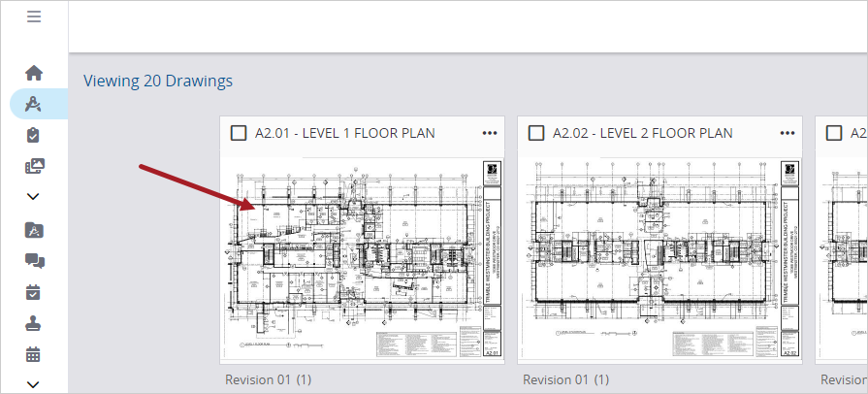Viewport: 868px width, 394px height.
Task: Check the third drawing's checkbox
Action: point(834,133)
